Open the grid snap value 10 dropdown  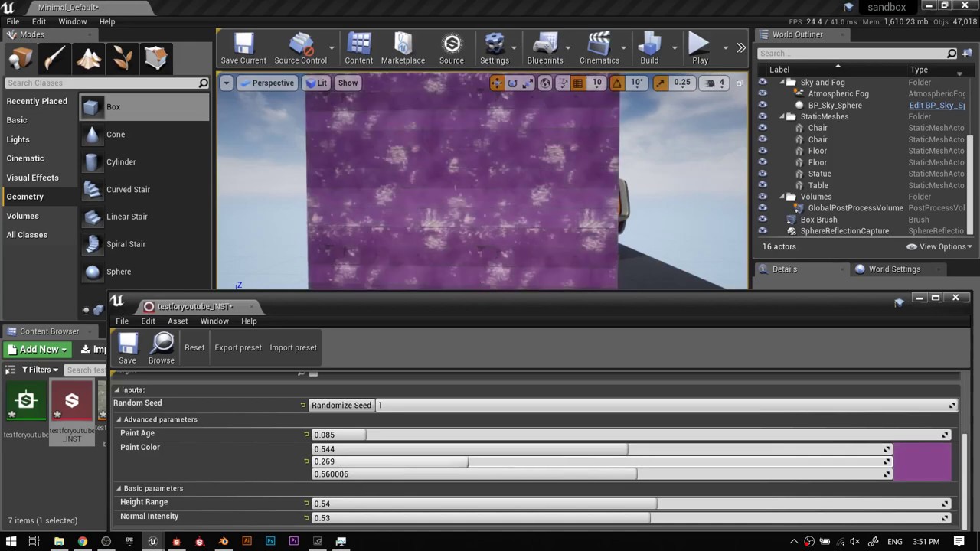point(596,83)
